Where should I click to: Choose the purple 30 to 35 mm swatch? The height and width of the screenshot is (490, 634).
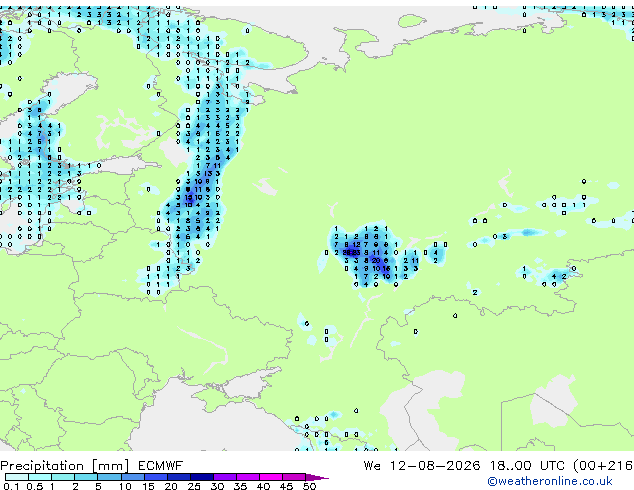click(224, 477)
